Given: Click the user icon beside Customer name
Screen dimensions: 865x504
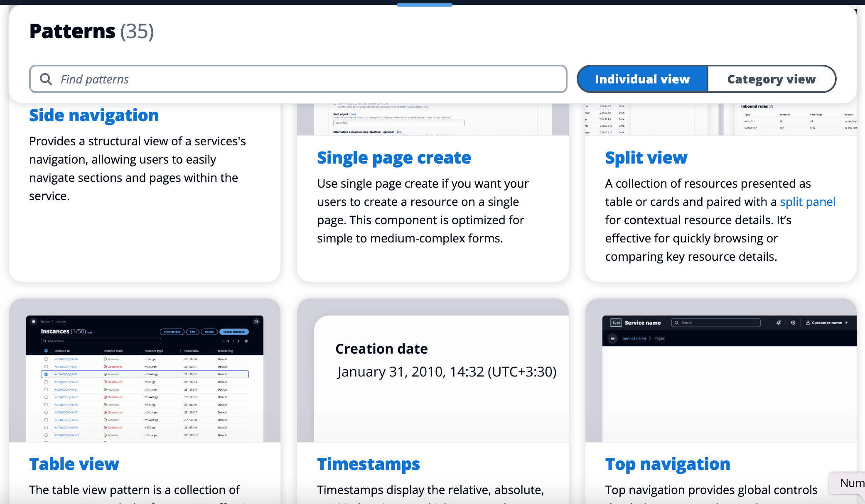Looking at the screenshot, I should (808, 323).
